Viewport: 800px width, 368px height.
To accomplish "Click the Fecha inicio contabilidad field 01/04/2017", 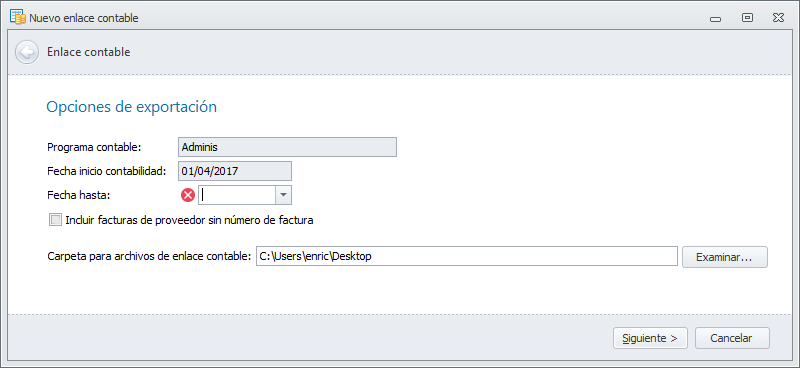I will pos(235,171).
